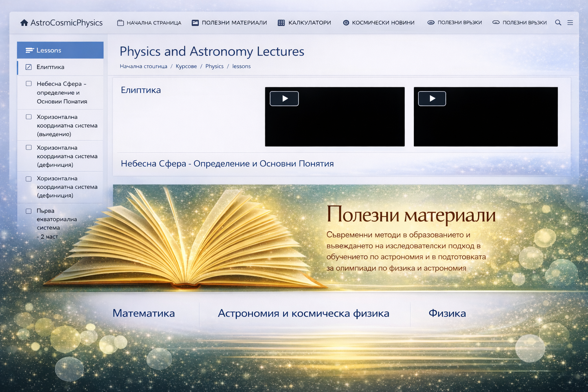Click the calendar icon next to НАЧАЛНА СТРАНИЦА
The height and width of the screenshot is (392, 588).
pos(120,22)
